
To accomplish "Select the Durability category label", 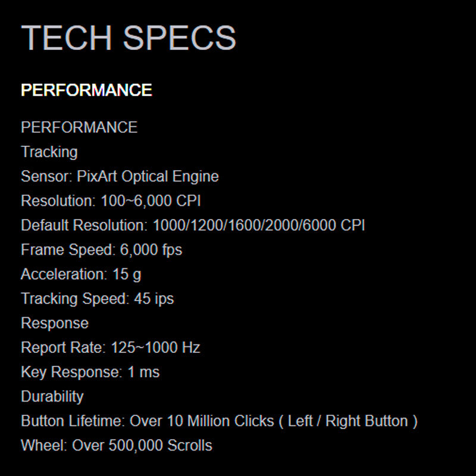I will click(x=52, y=397).
